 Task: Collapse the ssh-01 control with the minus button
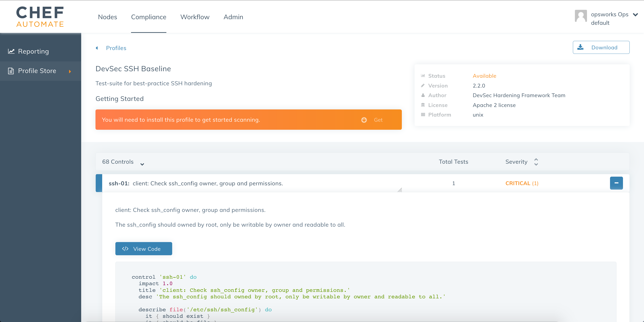pyautogui.click(x=616, y=183)
